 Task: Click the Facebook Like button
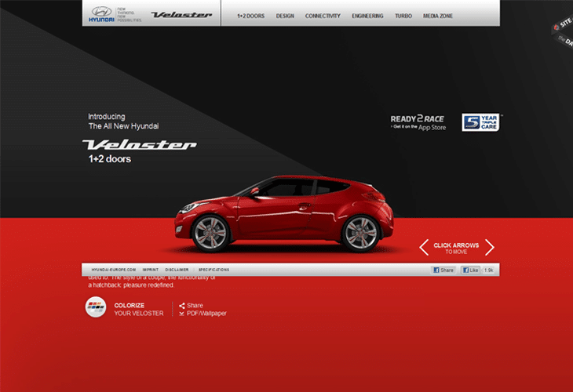tap(470, 270)
